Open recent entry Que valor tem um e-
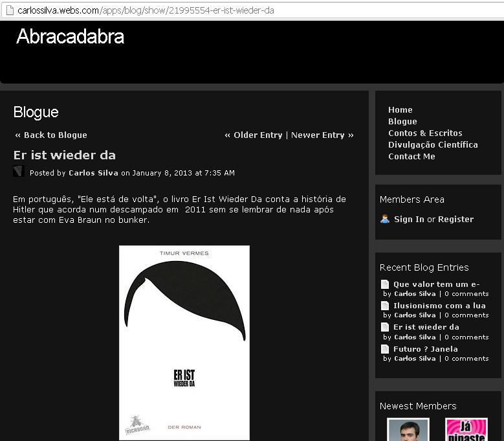Image resolution: width=504 pixels, height=441 pixels. [x=437, y=284]
